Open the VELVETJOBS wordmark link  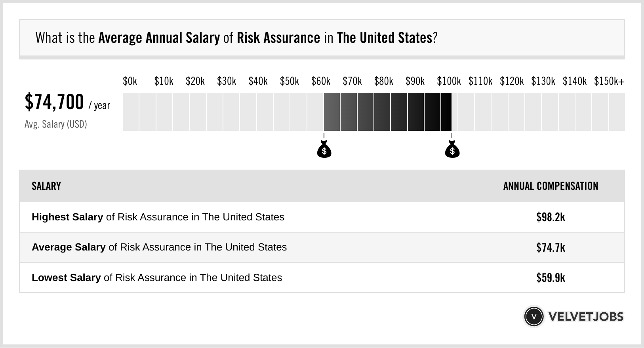click(586, 317)
